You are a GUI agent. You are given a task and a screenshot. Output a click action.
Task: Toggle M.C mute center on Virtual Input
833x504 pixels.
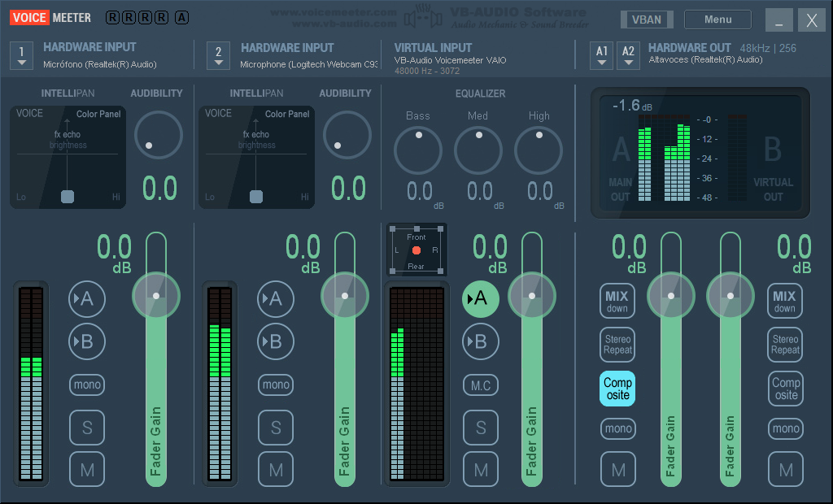[480, 385]
